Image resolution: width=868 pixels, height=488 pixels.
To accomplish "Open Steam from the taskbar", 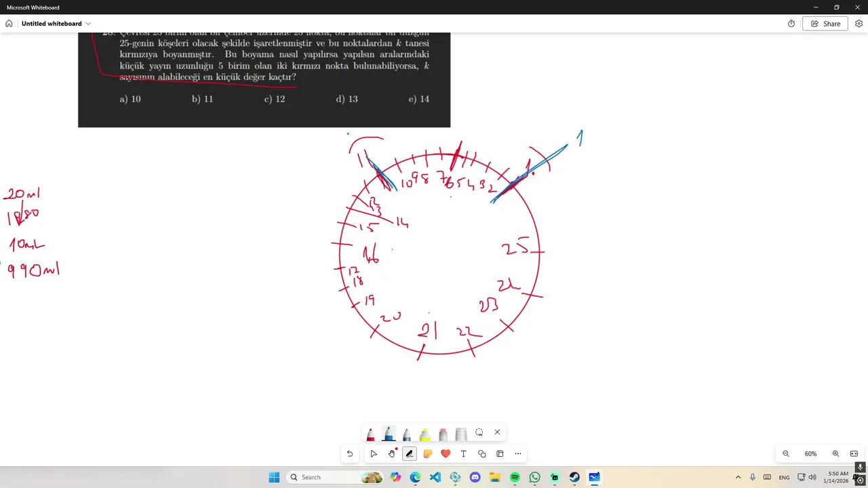I will coord(574,477).
